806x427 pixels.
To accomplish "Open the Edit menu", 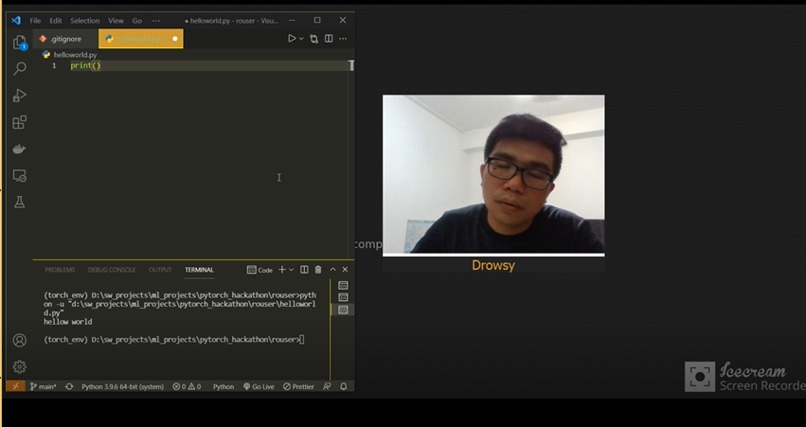I will pyautogui.click(x=56, y=21).
